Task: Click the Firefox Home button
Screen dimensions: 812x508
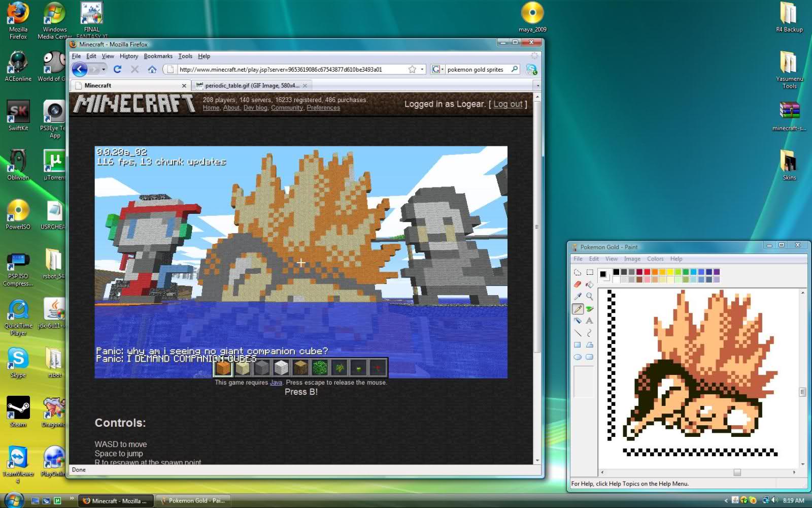Action: point(152,69)
